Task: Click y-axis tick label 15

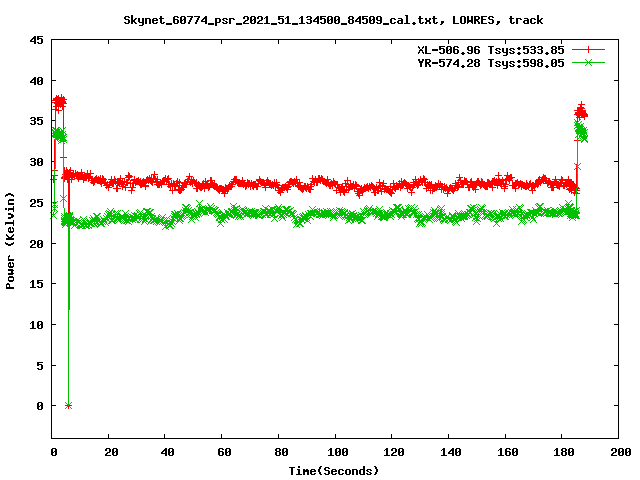Action: (x=36, y=284)
